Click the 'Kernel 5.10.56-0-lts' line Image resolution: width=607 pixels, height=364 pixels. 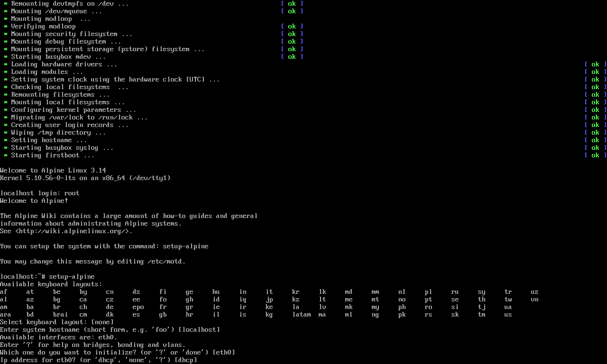85,178
